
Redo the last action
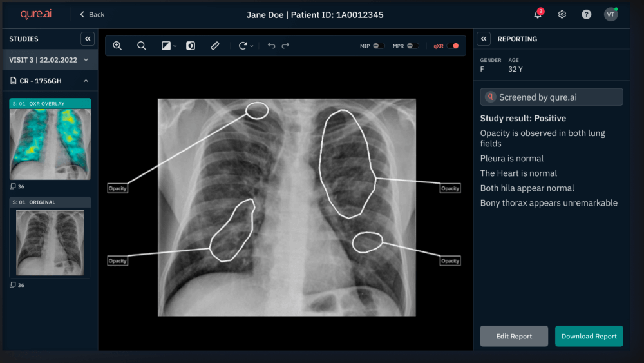[285, 46]
